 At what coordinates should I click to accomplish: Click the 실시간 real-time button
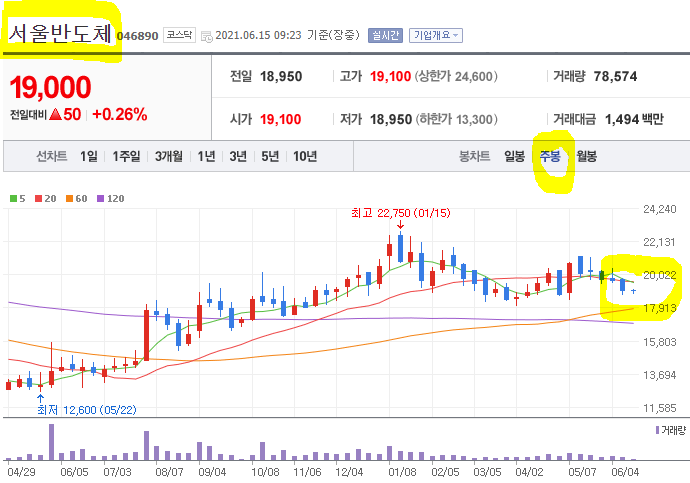tap(385, 35)
